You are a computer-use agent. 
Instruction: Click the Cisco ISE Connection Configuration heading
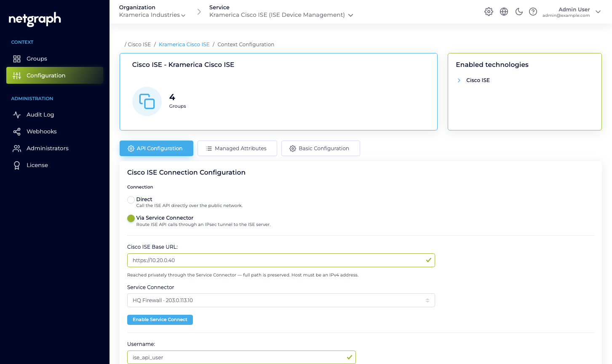coord(186,172)
